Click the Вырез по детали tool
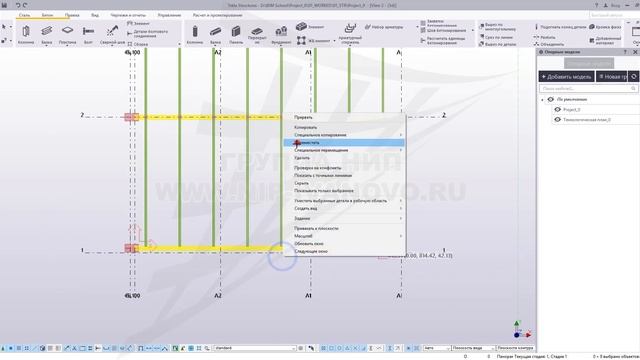The height and width of the screenshot is (360, 640). click(498, 44)
